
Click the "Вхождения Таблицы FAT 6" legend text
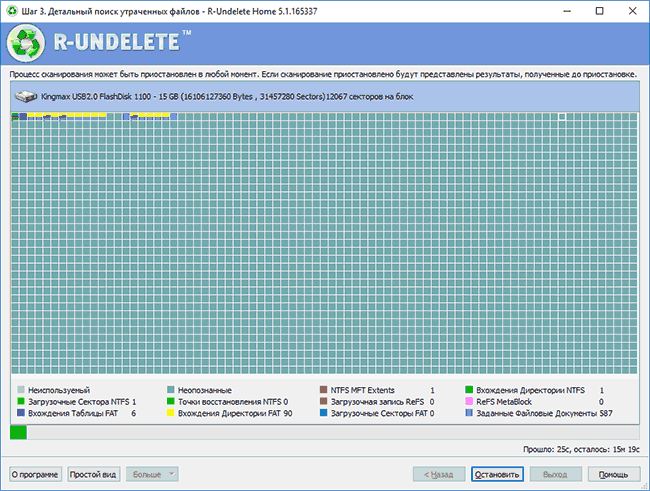click(82, 413)
